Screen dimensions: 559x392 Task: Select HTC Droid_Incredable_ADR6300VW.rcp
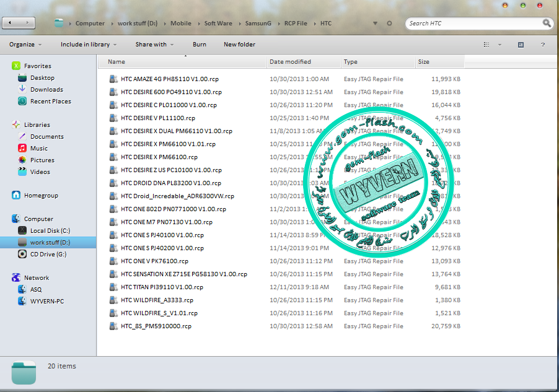coord(177,196)
